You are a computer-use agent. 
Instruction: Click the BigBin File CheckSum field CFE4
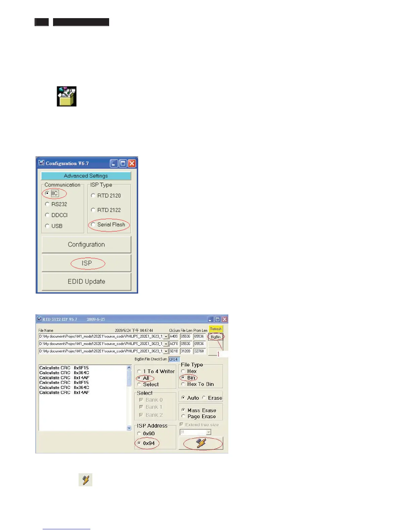click(174, 359)
